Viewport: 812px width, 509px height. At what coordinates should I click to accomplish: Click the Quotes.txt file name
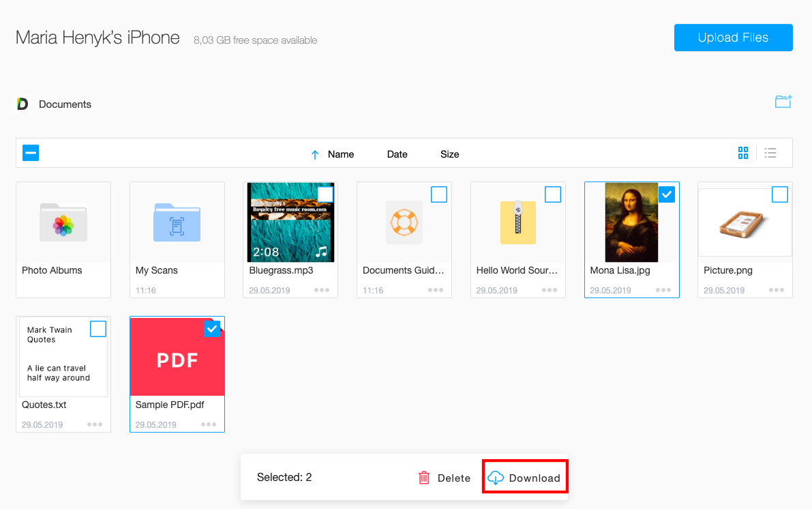pyautogui.click(x=44, y=405)
